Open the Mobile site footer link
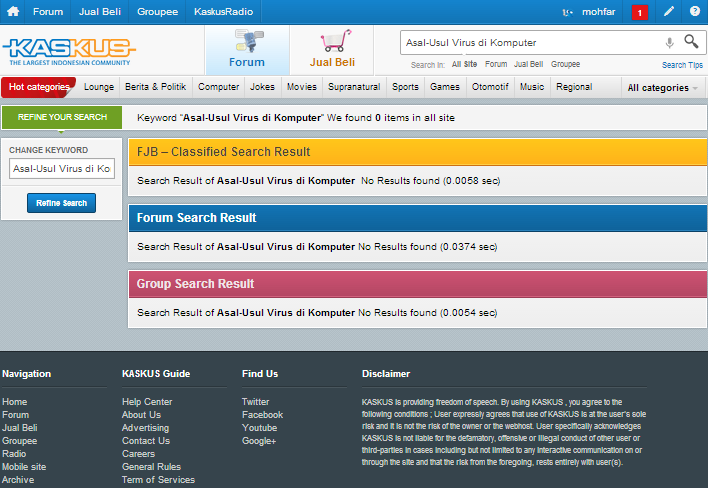Screen dimensions: 708x488 coord(24,467)
